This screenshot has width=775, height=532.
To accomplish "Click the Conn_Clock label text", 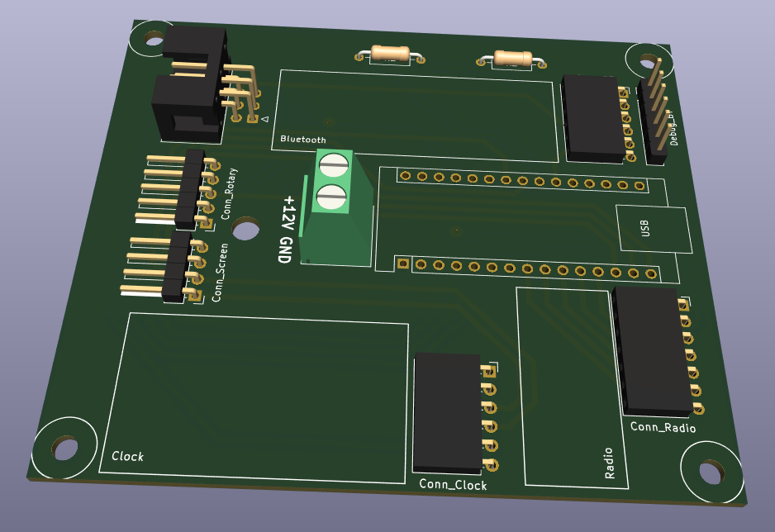I will (453, 485).
